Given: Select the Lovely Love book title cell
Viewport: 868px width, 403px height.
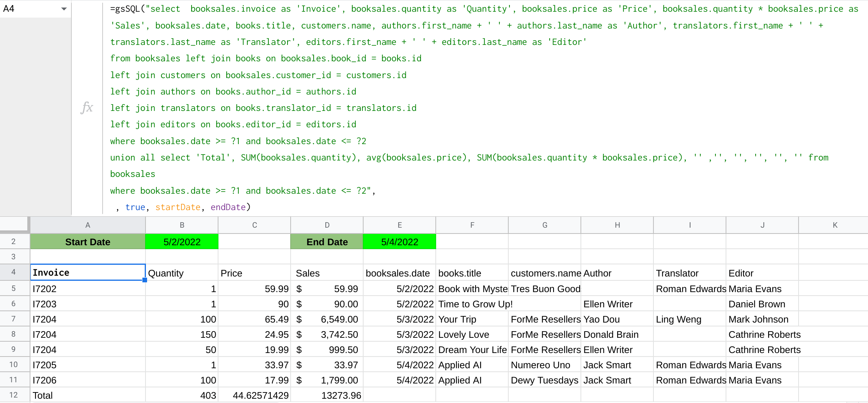Looking at the screenshot, I should [x=472, y=335].
